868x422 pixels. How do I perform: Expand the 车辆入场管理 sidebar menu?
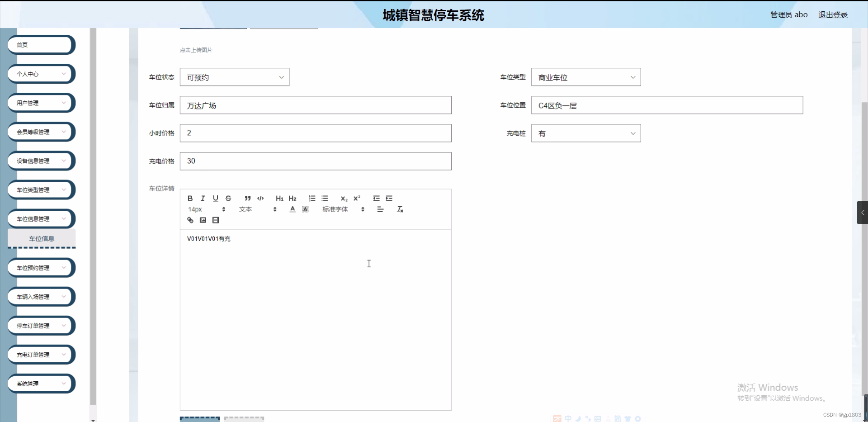coord(41,296)
